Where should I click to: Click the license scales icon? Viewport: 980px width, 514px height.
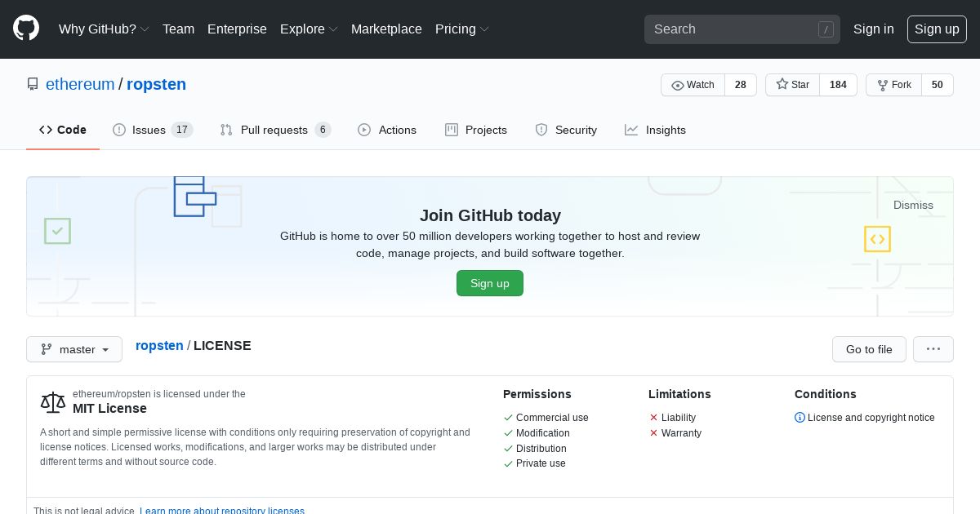click(x=53, y=401)
